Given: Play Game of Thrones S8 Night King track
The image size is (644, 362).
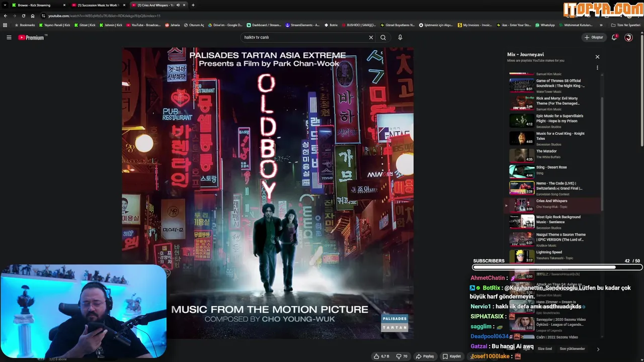Looking at the screenshot, I should tap(553, 85).
